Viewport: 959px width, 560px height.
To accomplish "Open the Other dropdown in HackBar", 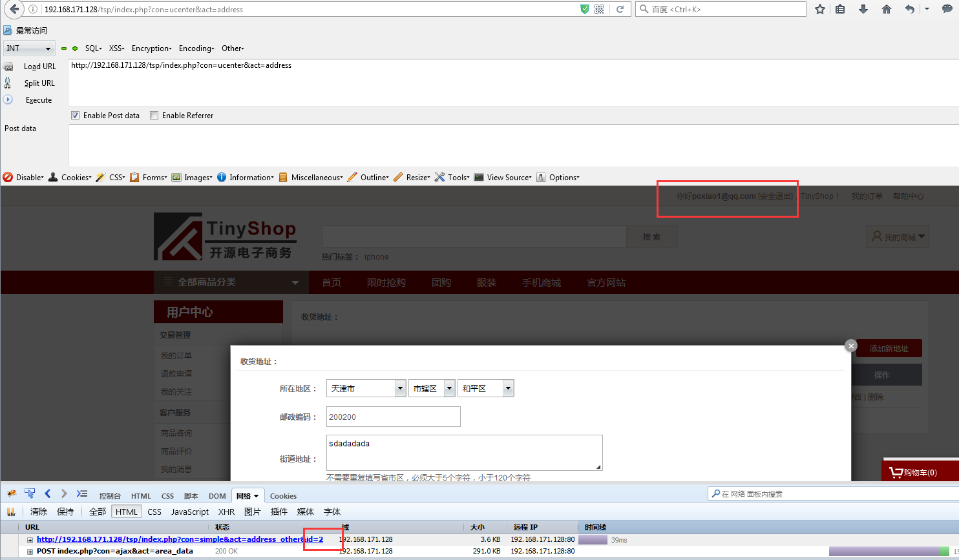I will (233, 48).
